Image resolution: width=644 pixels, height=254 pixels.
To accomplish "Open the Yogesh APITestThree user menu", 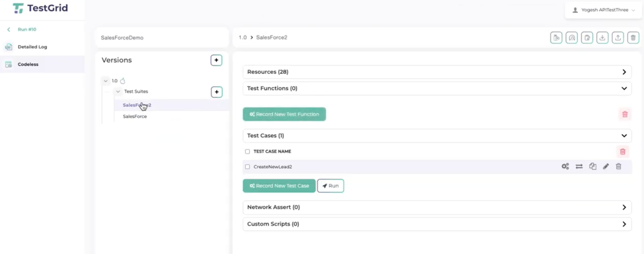I will click(604, 10).
